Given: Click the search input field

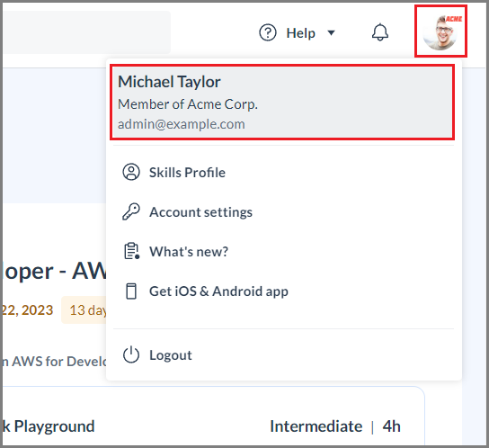Looking at the screenshot, I should tap(86, 32).
